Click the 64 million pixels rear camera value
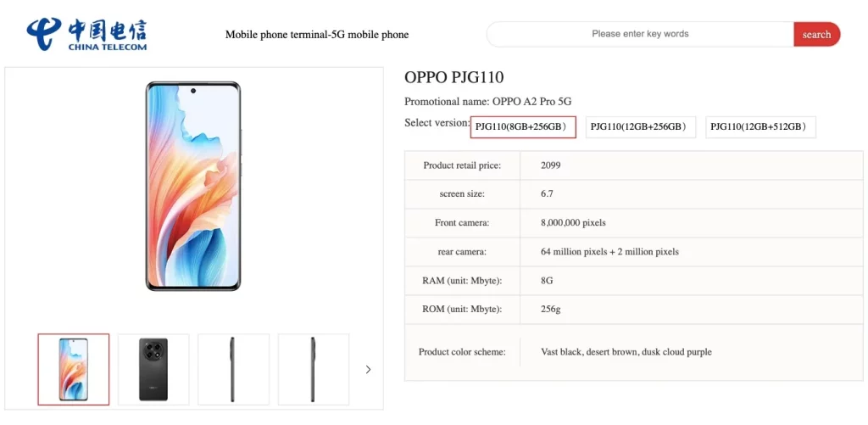This screenshot has width=868, height=425. 609,252
